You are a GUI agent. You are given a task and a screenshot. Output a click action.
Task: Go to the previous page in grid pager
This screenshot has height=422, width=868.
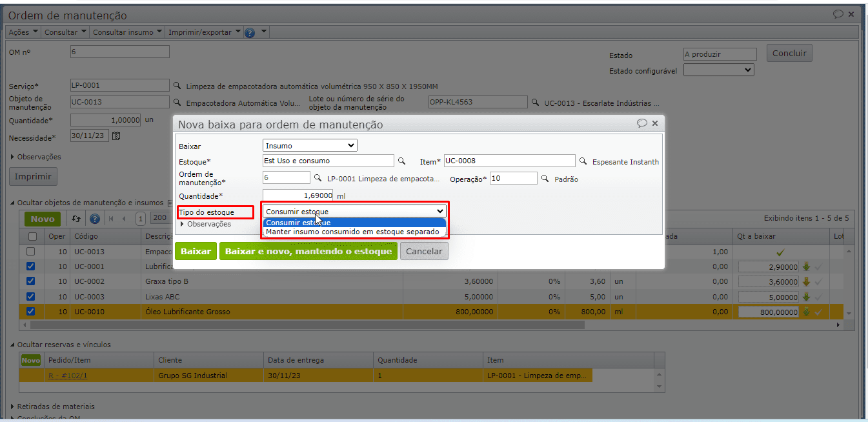click(124, 219)
